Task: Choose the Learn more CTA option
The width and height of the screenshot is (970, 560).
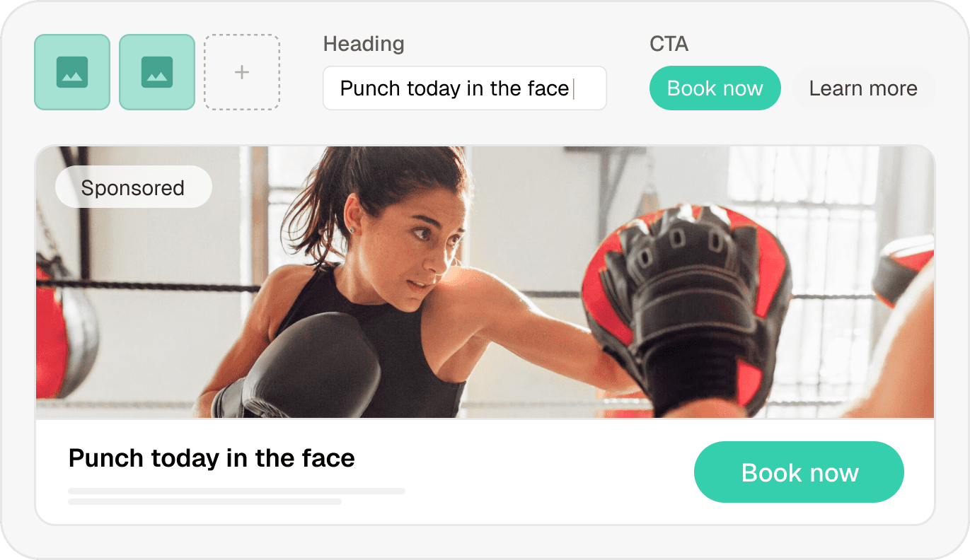Action: (x=863, y=88)
